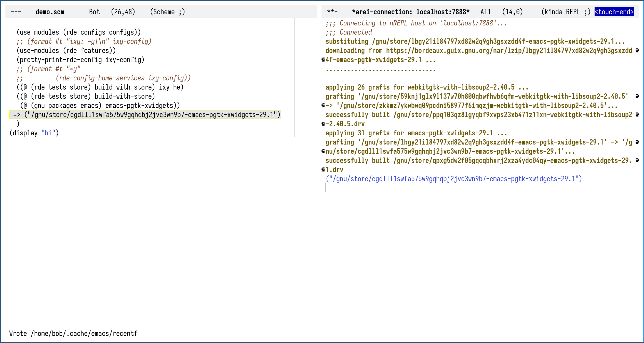Click the -2.40.5.drv continuation line

point(345,124)
